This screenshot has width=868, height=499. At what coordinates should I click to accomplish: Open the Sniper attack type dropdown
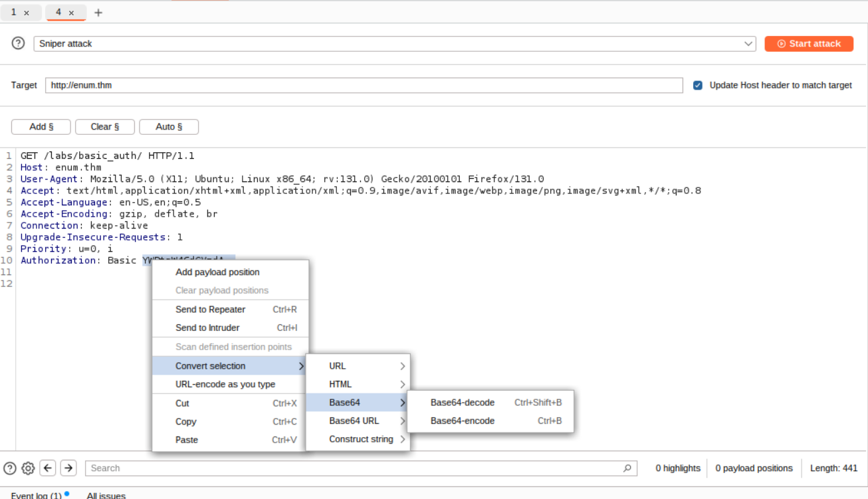click(394, 44)
